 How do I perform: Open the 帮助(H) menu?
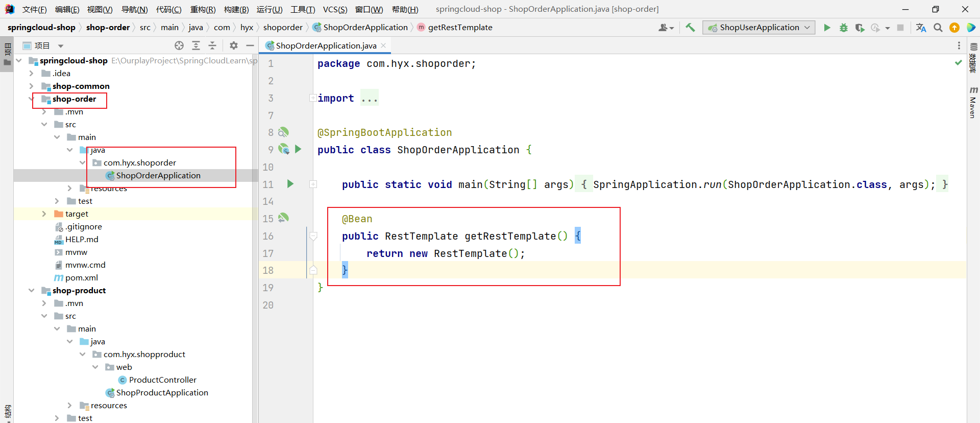(x=405, y=9)
